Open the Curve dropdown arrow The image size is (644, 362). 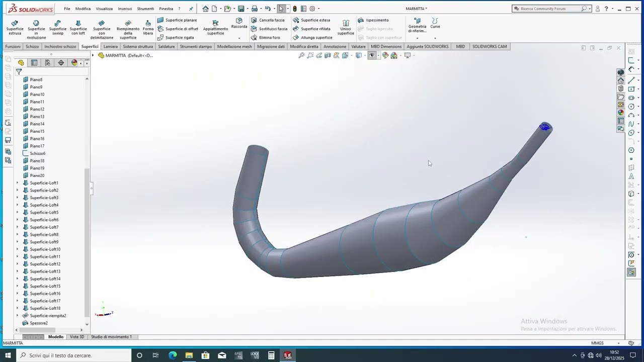pyautogui.click(x=435, y=38)
